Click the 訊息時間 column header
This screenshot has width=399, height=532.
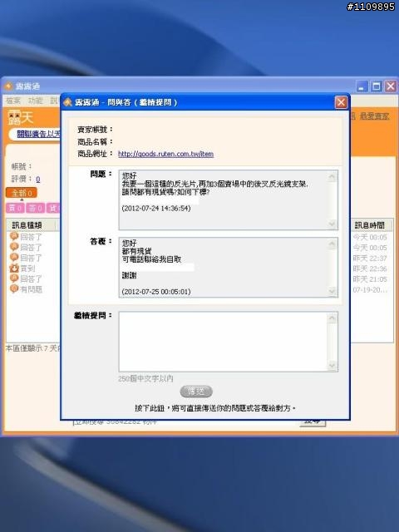point(372,225)
